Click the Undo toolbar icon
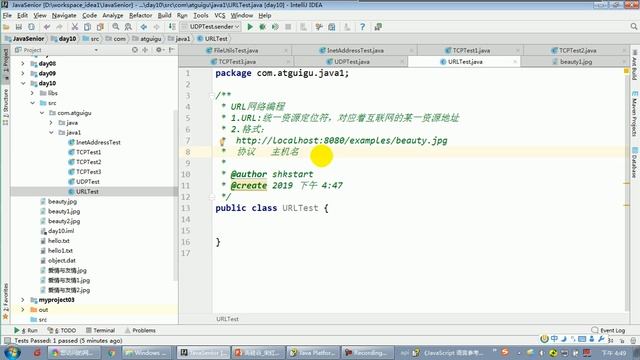Image resolution: width=640 pixels, height=360 pixels. pyautogui.click(x=47, y=27)
